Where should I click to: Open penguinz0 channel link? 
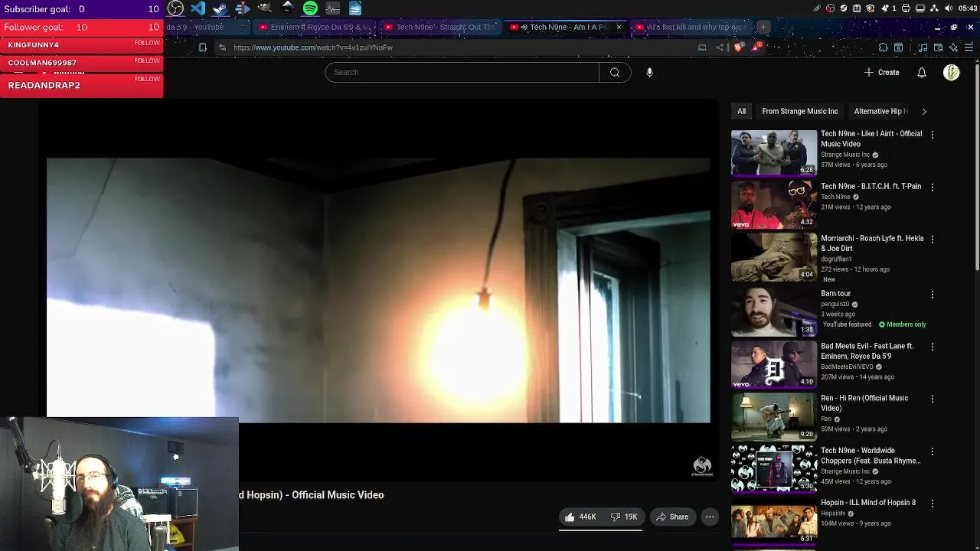click(835, 304)
